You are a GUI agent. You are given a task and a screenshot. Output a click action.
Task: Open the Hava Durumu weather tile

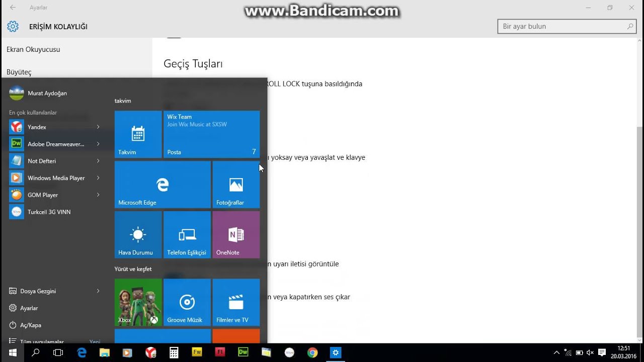tap(138, 235)
